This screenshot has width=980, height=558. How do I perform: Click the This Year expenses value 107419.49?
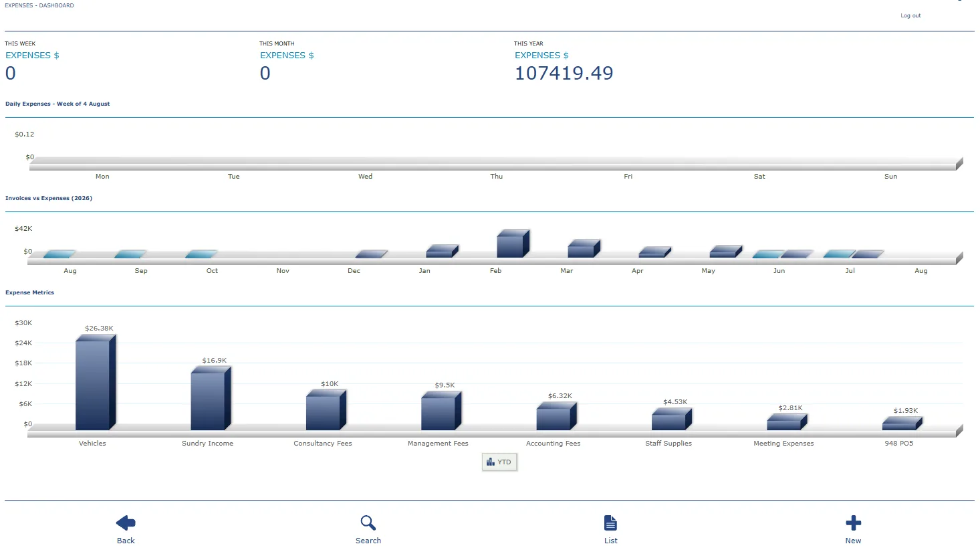pyautogui.click(x=564, y=73)
